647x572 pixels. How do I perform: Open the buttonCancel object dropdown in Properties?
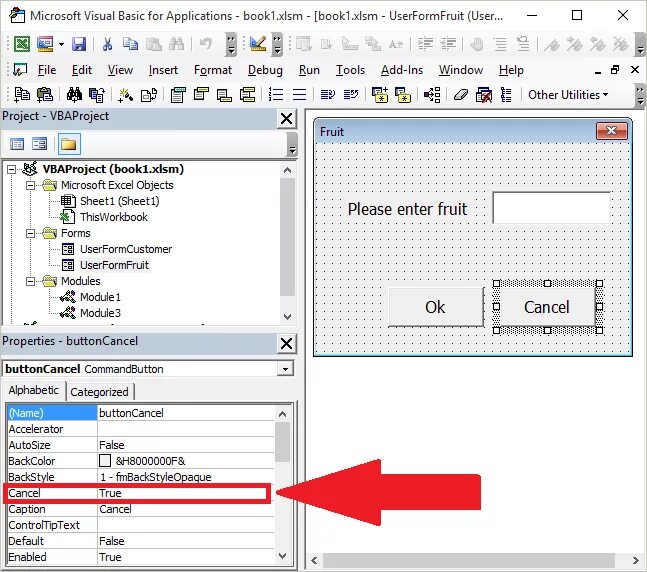285,369
